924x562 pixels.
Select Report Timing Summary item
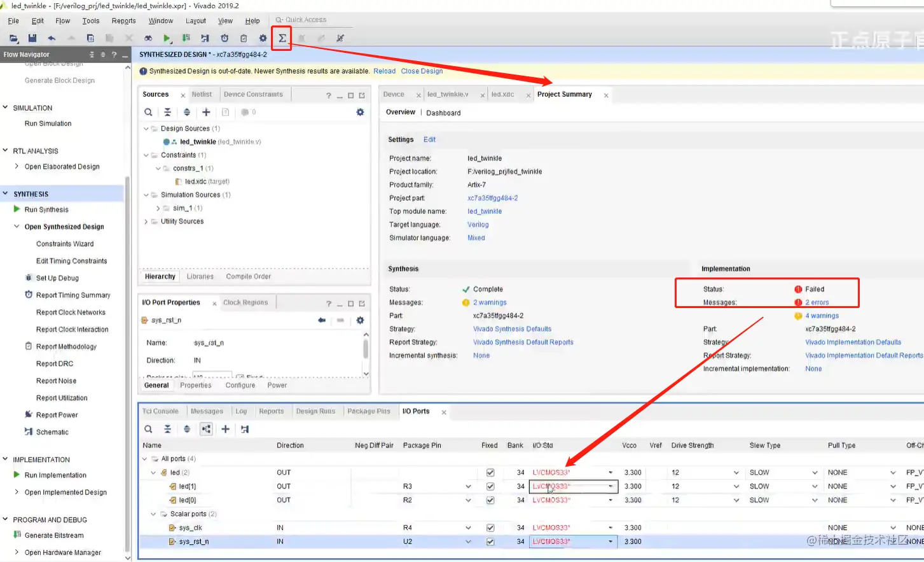(73, 295)
